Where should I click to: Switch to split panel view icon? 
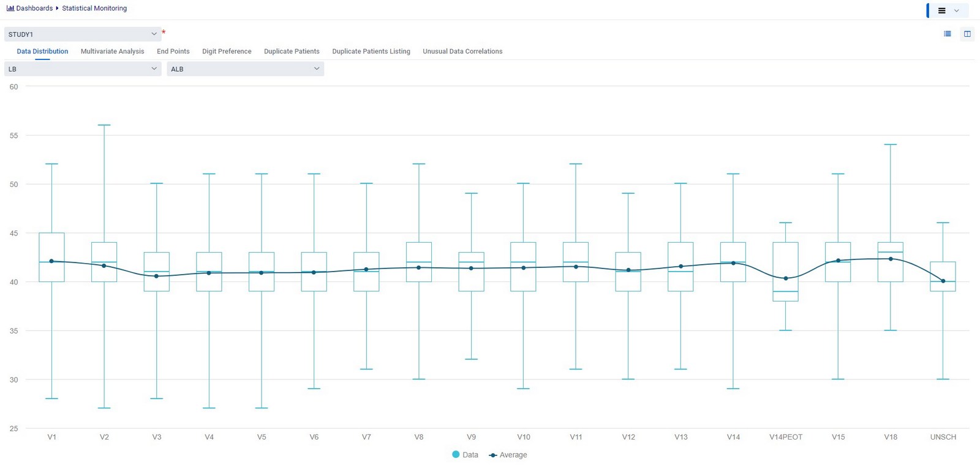point(967,34)
